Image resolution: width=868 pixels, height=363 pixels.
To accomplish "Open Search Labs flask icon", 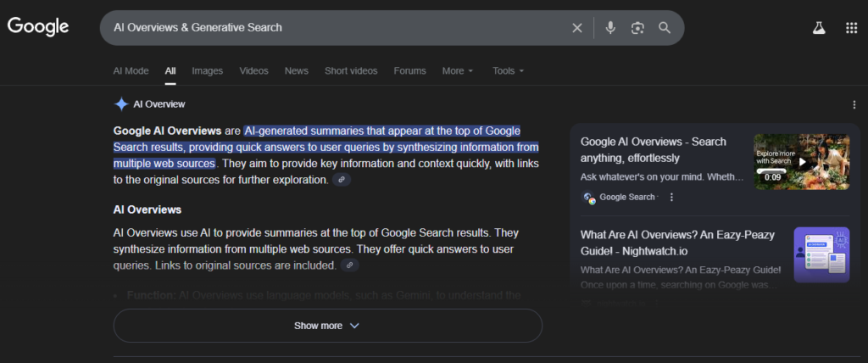I will pyautogui.click(x=818, y=28).
